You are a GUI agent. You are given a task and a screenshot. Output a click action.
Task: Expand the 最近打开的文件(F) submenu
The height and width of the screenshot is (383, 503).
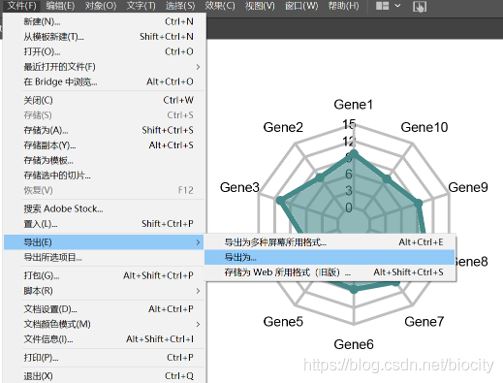pos(105,67)
